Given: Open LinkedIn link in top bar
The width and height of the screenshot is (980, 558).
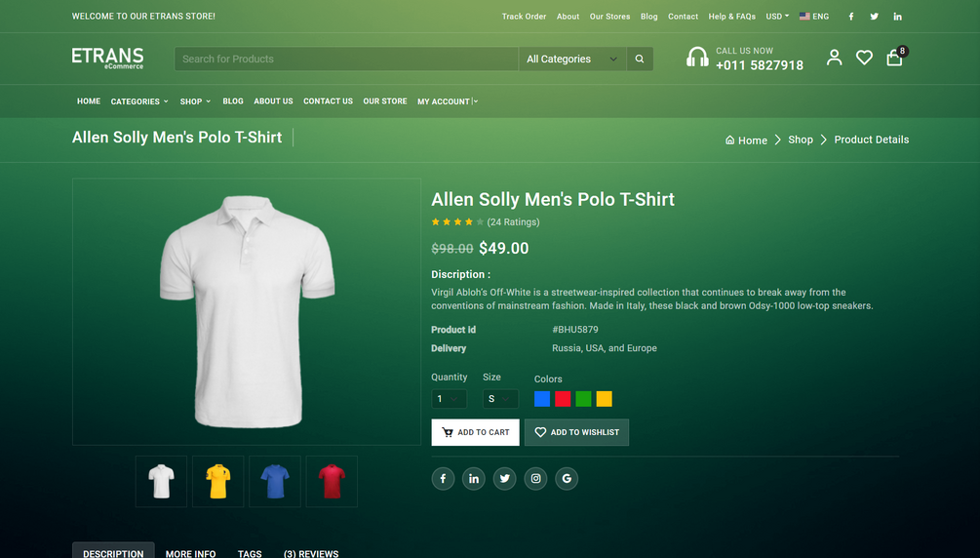Looking at the screenshot, I should (x=897, y=17).
